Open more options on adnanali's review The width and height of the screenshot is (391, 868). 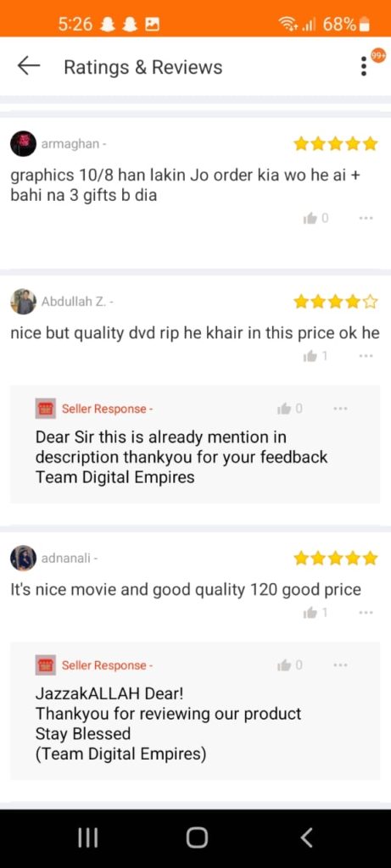(x=366, y=613)
